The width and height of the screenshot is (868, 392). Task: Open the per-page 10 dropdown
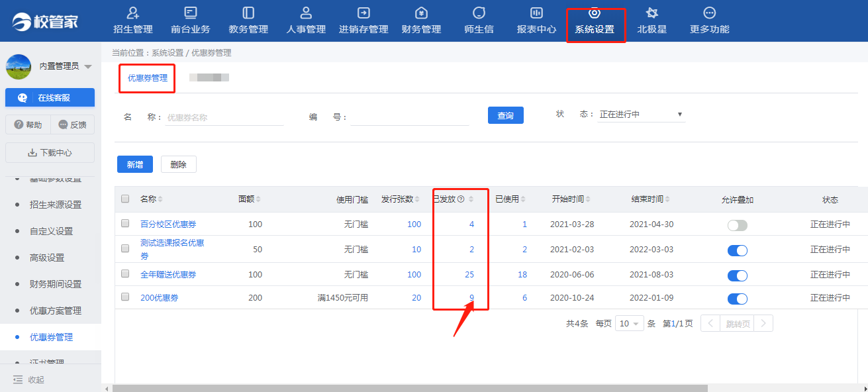pos(630,324)
